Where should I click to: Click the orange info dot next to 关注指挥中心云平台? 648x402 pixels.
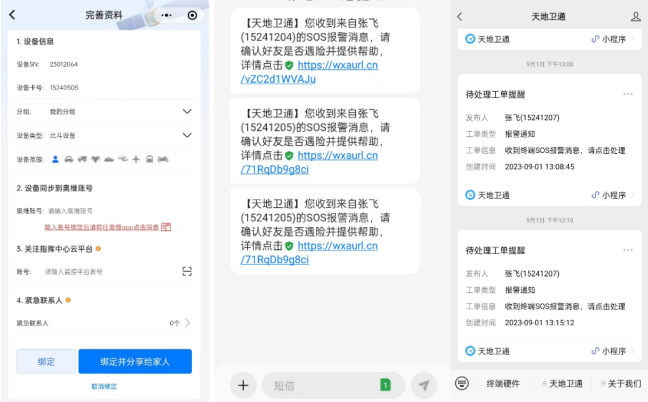click(x=98, y=249)
